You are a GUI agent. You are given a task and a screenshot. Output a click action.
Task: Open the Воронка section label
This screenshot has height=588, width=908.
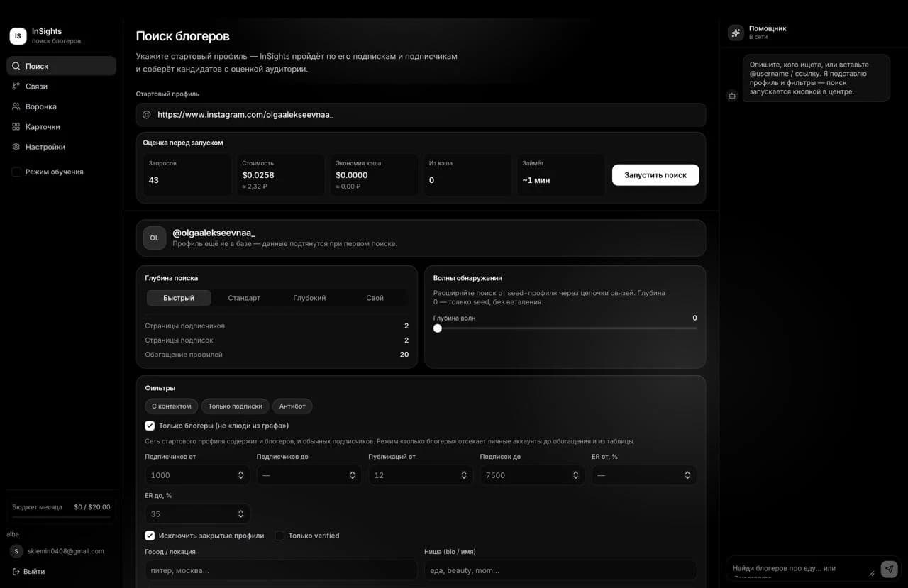pos(41,106)
